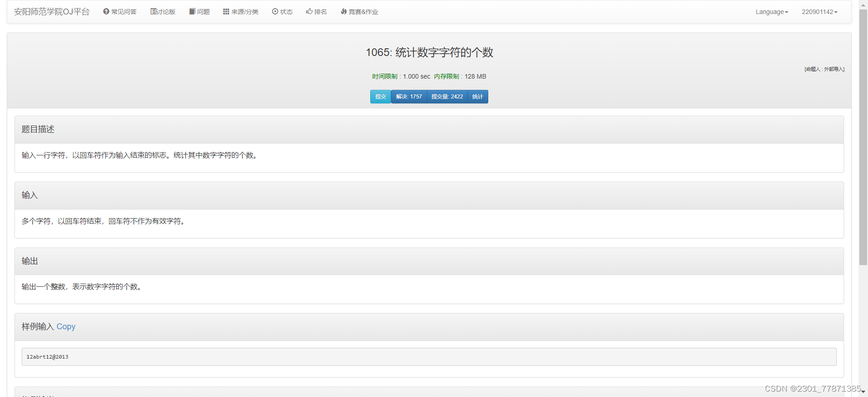
Task: Click the Copy link next to 样例输入
Action: [x=66, y=327]
